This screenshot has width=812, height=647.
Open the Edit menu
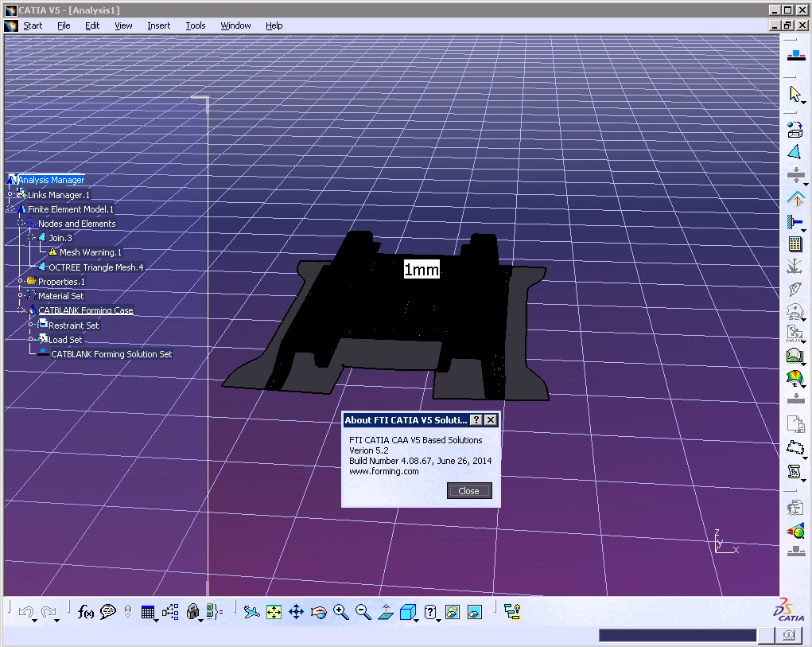click(x=92, y=25)
